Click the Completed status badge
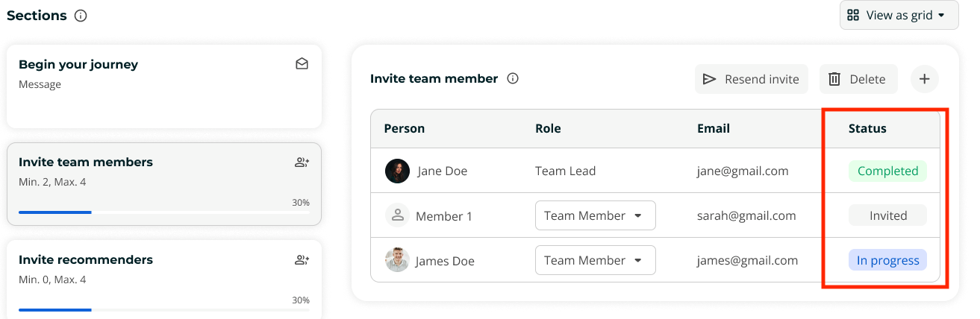The height and width of the screenshot is (319, 980). pyautogui.click(x=887, y=171)
